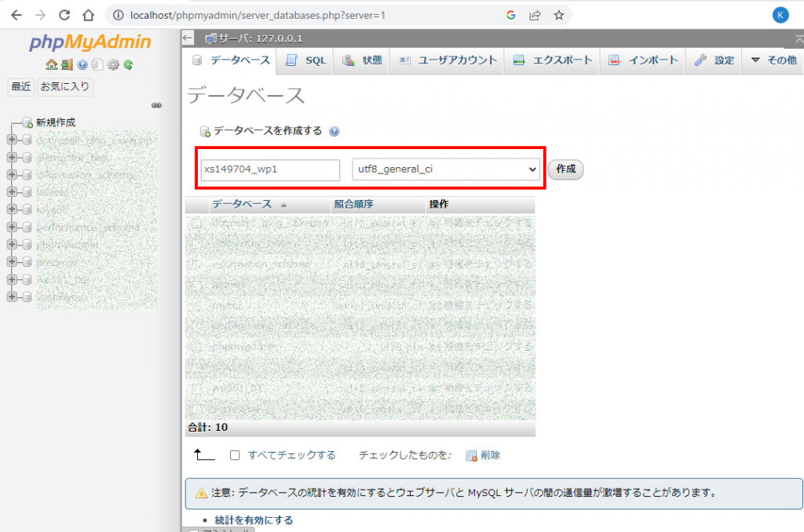The height and width of the screenshot is (532, 804).
Task: Reload navigation panel with green refresh icon
Action: click(x=128, y=65)
